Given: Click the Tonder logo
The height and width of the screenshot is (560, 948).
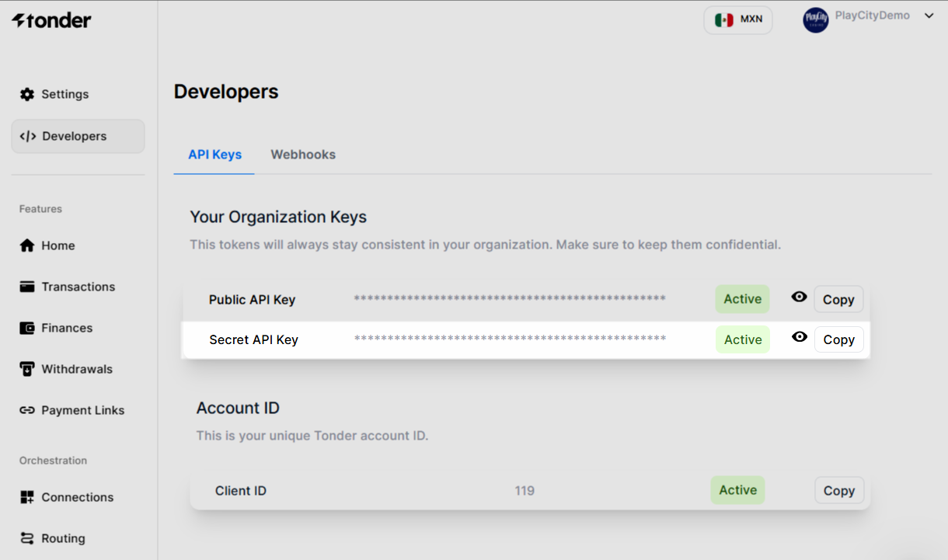Looking at the screenshot, I should click(51, 21).
